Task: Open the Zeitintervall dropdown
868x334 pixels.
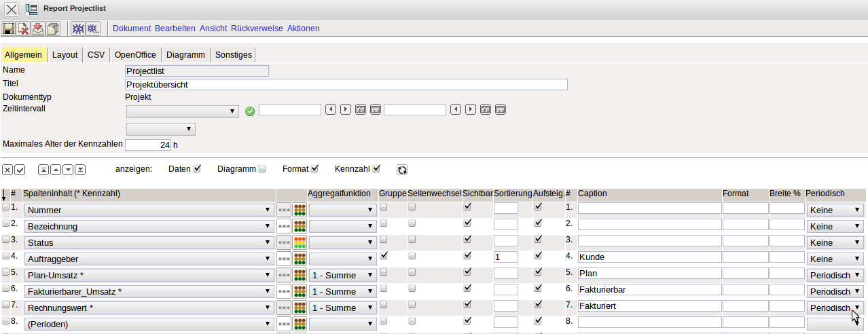Action: 182,111
